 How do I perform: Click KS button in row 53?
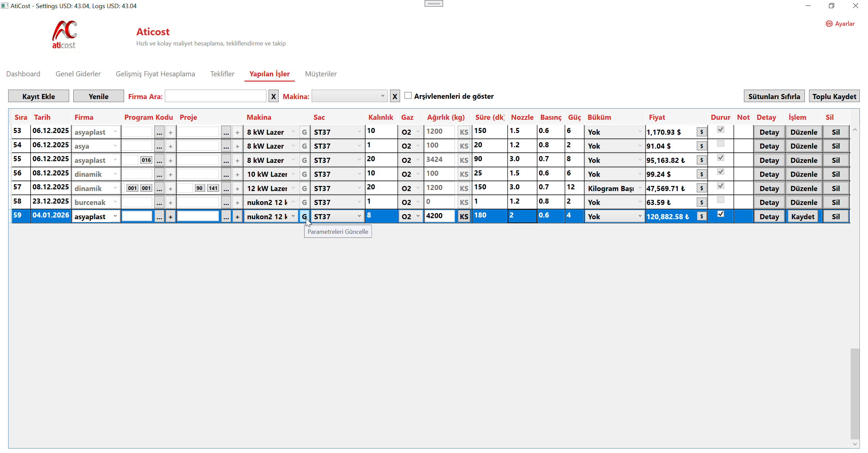[463, 132]
